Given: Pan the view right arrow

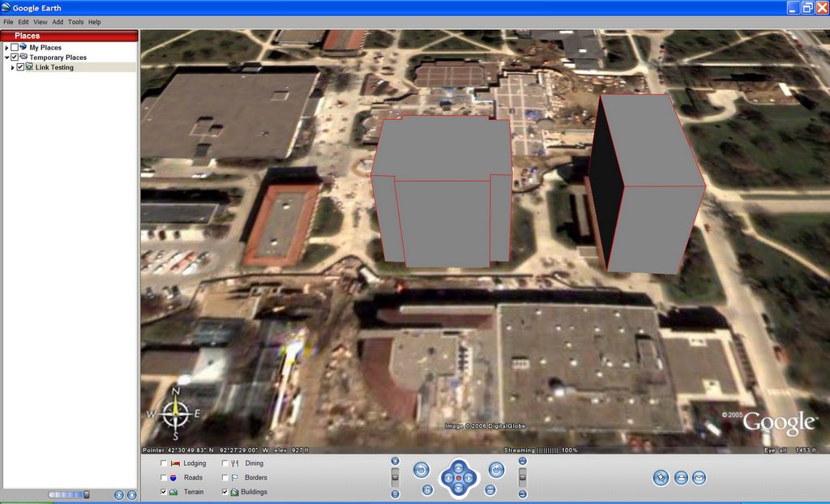Looking at the screenshot, I should coord(469,478).
